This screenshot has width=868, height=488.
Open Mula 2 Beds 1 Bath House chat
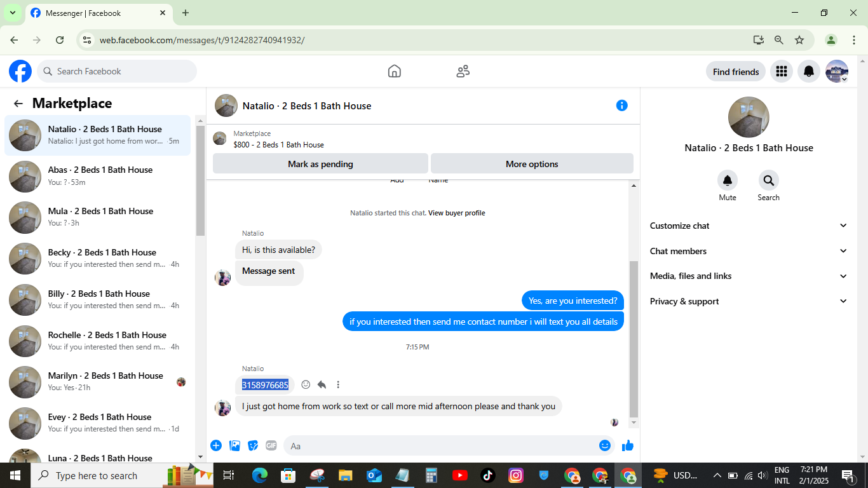(97, 217)
